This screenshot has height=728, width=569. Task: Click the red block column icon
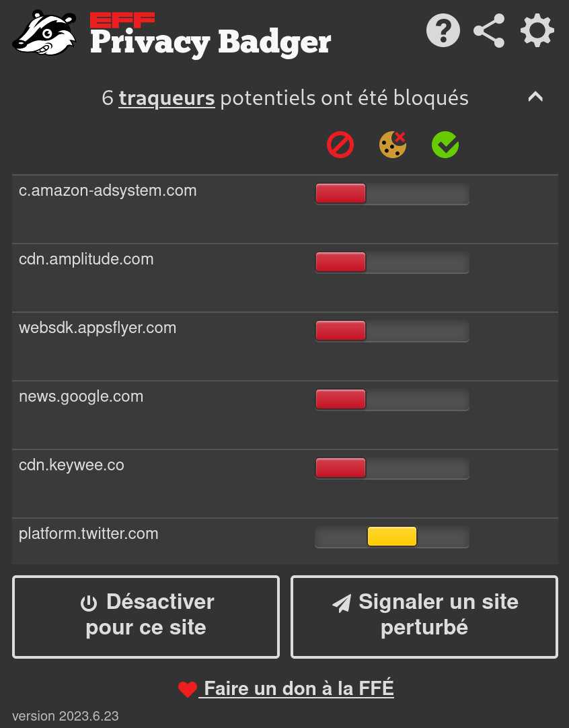pyautogui.click(x=340, y=145)
